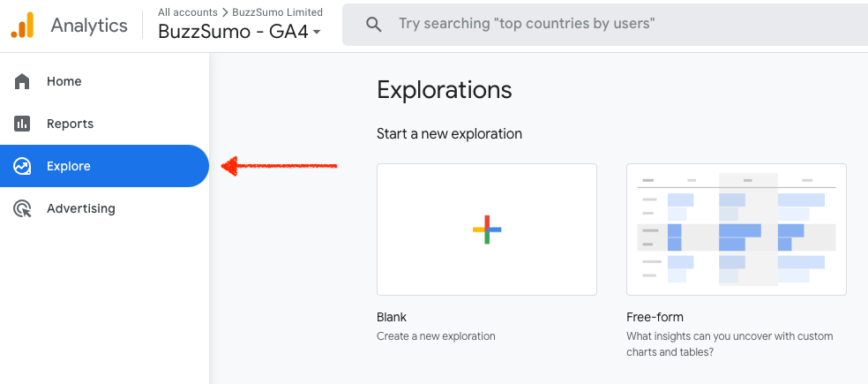Viewport: 868px width, 384px height.
Task: Click the Explore chart icon in sidebar
Action: [x=22, y=166]
